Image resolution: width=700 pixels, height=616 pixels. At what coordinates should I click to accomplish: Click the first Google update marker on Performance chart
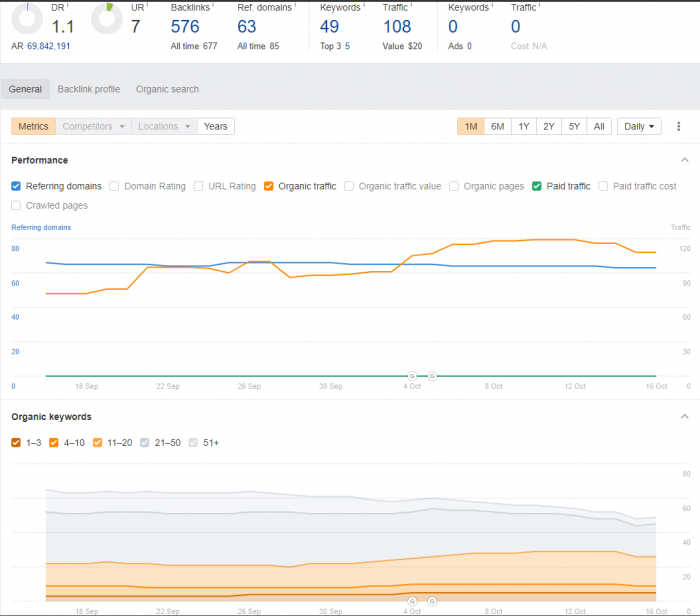pyautogui.click(x=412, y=376)
